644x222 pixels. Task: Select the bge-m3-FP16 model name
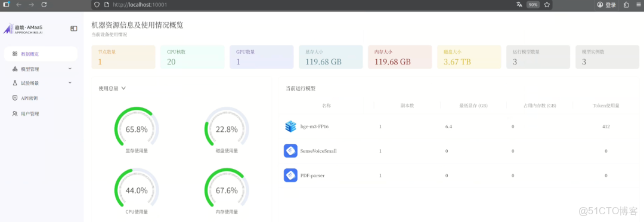(x=315, y=127)
